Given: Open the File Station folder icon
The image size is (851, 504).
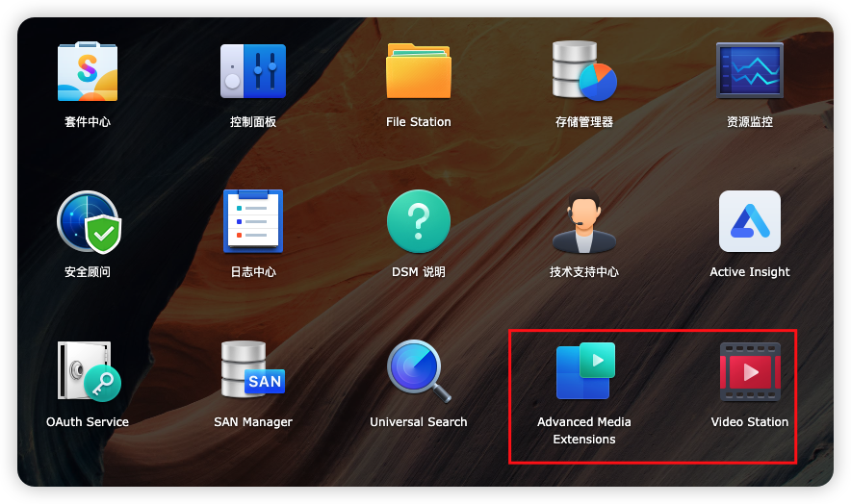Looking at the screenshot, I should tap(419, 71).
